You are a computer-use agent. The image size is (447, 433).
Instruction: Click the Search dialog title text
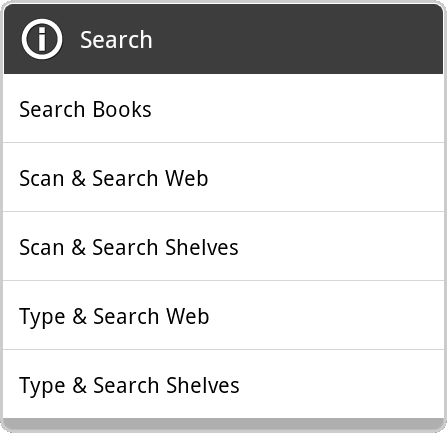[116, 40]
